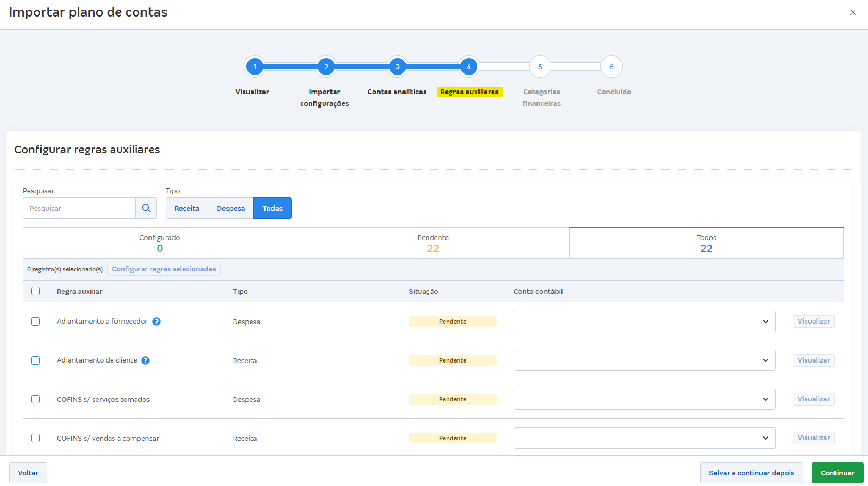Go to step 1 Visualizar circle
This screenshot has width=868, height=486.
pos(255,67)
